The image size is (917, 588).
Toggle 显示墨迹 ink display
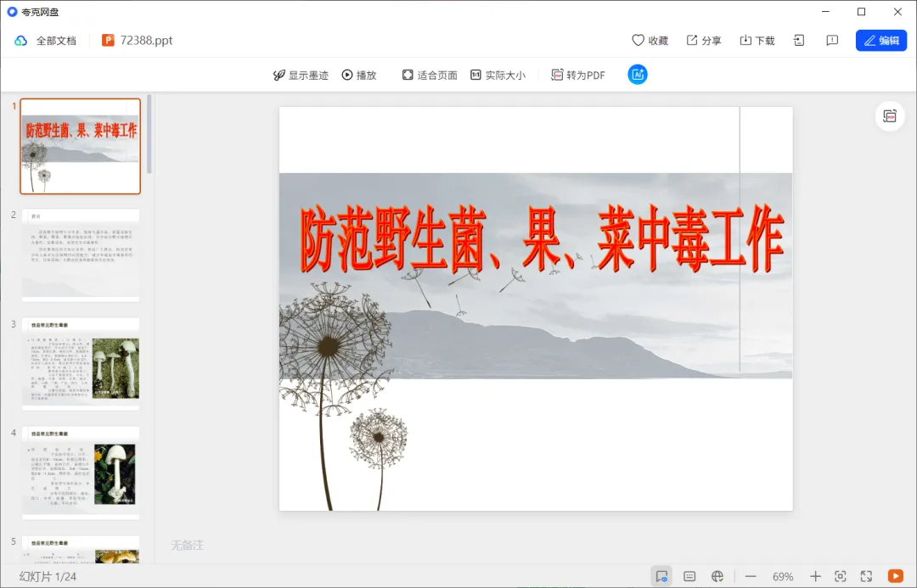(x=301, y=75)
